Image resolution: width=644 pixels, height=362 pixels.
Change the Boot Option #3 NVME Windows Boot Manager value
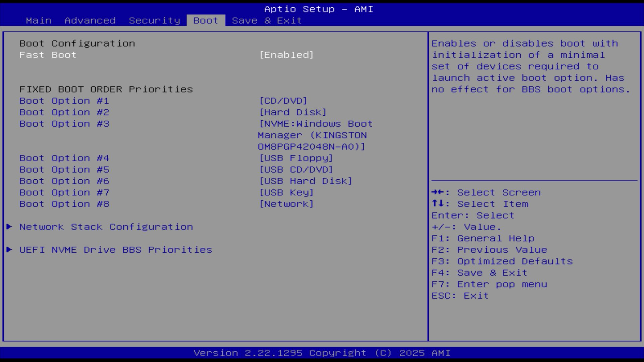click(x=315, y=135)
